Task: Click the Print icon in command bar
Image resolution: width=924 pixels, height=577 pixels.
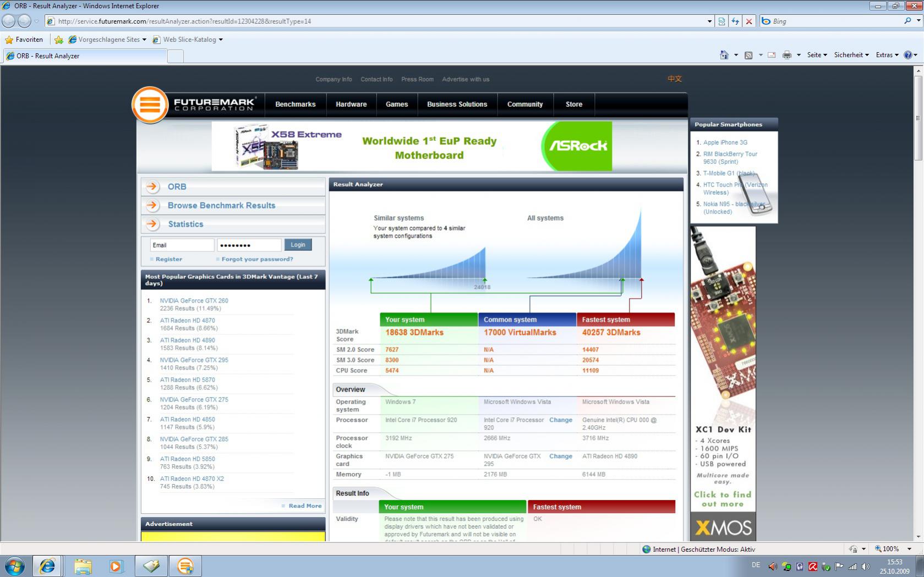Action: coord(787,55)
